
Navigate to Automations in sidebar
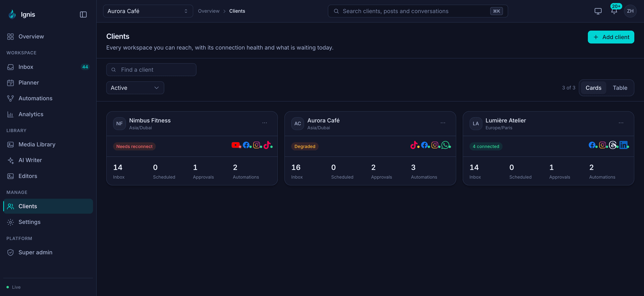pyautogui.click(x=48, y=99)
